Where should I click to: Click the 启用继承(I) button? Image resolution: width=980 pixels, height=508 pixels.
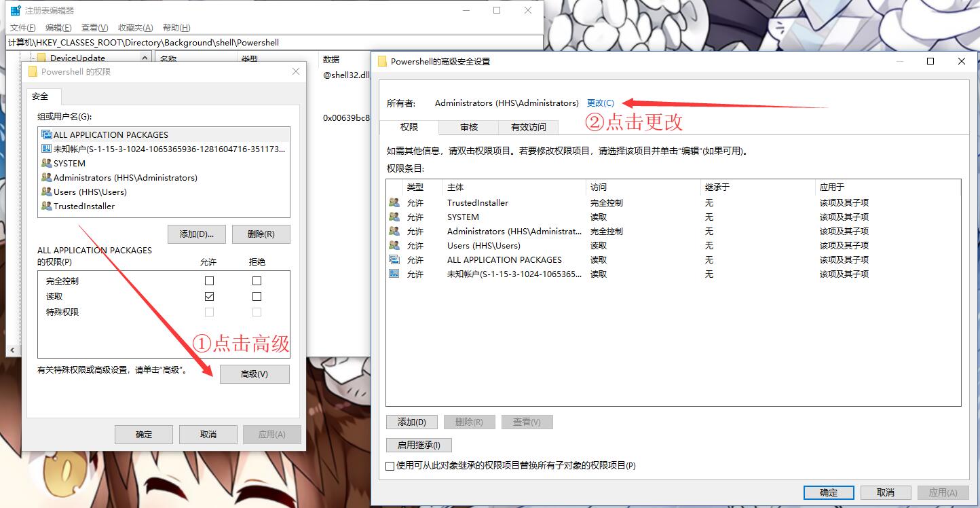419,446
